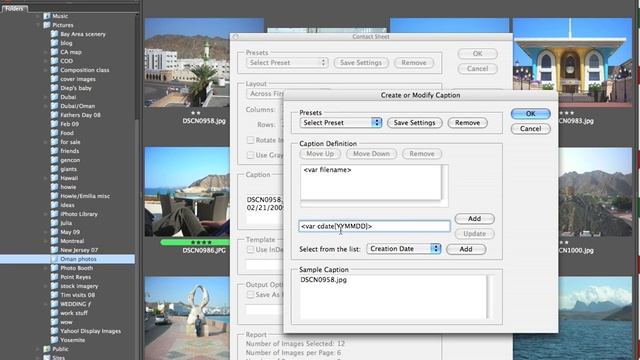This screenshot has height=360, width=640.
Task: Click folder icon beside Point Reyes
Action: [x=54, y=277]
